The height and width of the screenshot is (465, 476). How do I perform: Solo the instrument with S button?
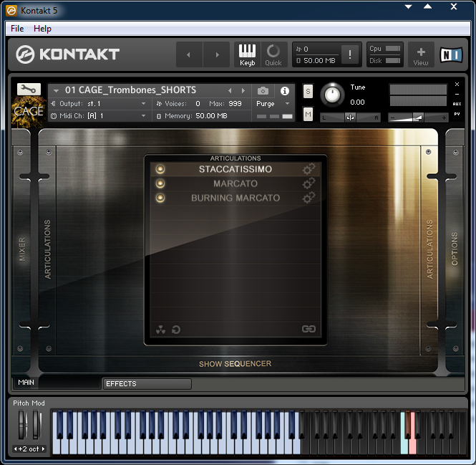coord(308,91)
